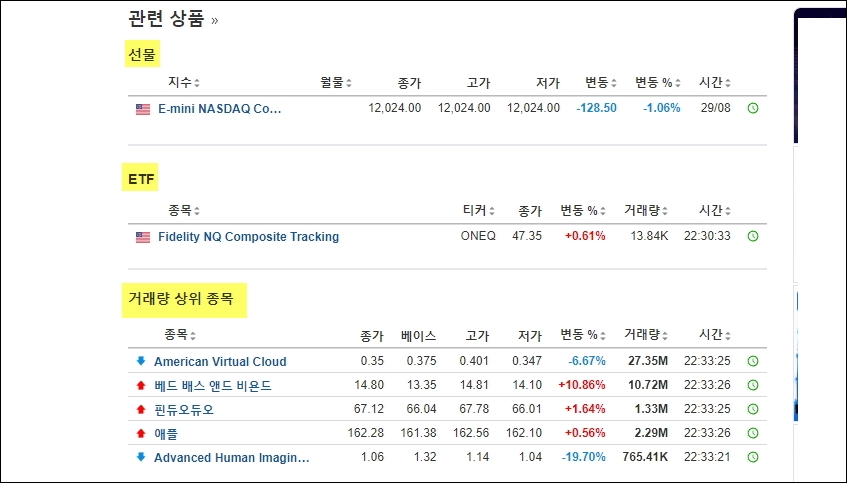The image size is (847, 483).
Task: Click US flag icon beside E-mini NASDAQ
Action: tap(143, 109)
